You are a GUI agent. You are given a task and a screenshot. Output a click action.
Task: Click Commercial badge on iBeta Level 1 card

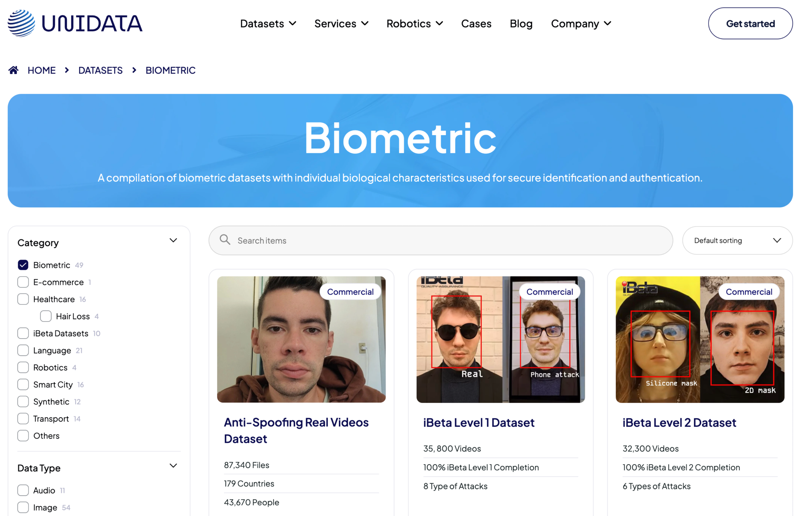(550, 292)
